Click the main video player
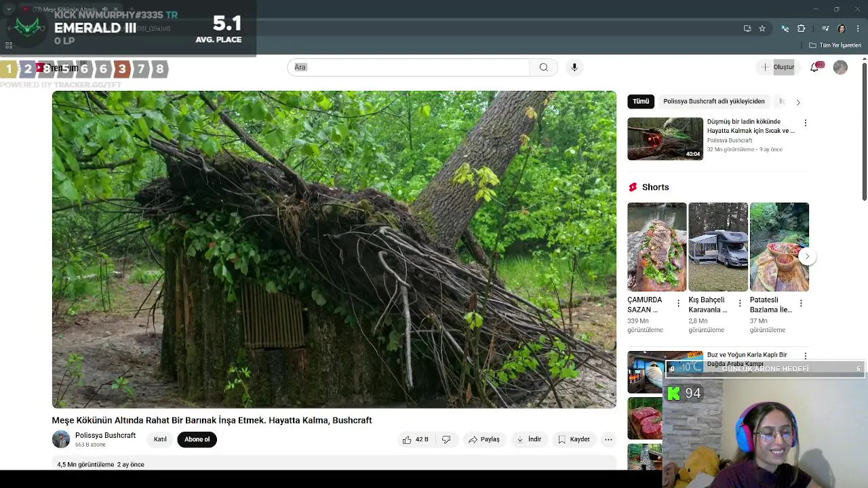The image size is (868, 488). [334, 249]
